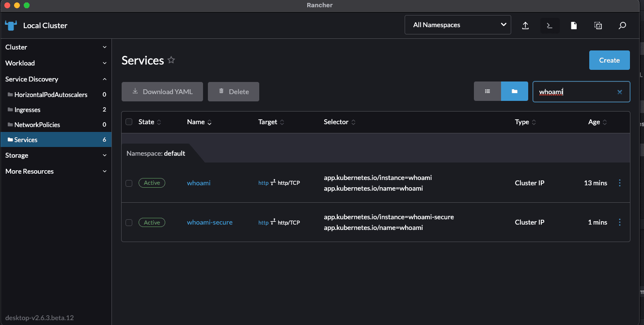Screen dimensions: 644x325
Task: Toggle the select-all services checkbox
Action: coord(129,122)
